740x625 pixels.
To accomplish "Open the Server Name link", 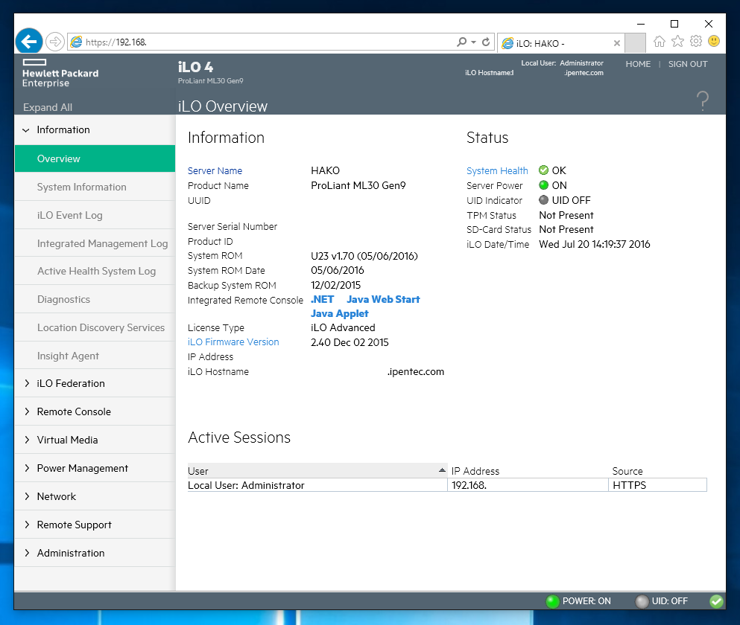I will click(215, 170).
